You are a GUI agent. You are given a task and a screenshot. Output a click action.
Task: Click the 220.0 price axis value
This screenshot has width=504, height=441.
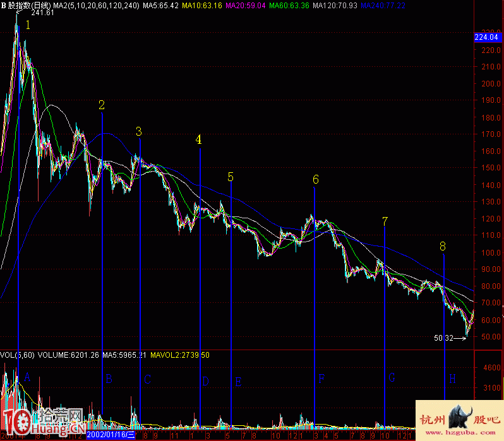[491, 50]
